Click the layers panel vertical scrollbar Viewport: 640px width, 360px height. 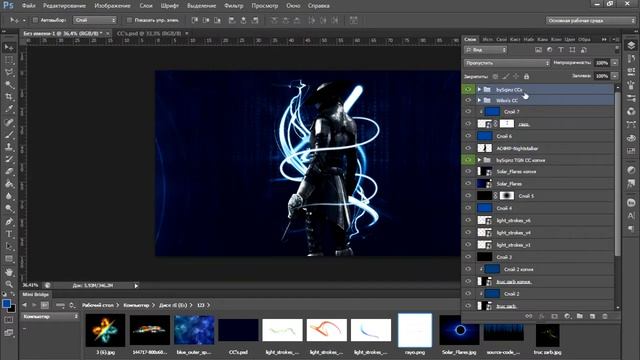pos(618,173)
